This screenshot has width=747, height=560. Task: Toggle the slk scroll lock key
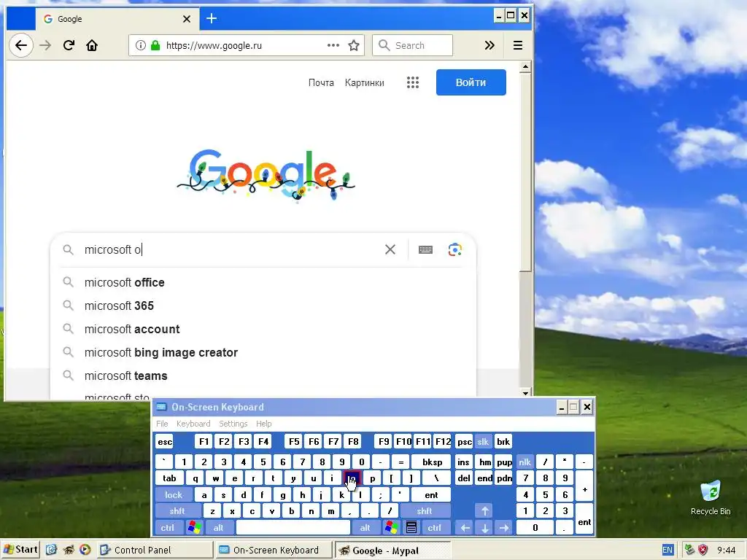click(x=483, y=441)
